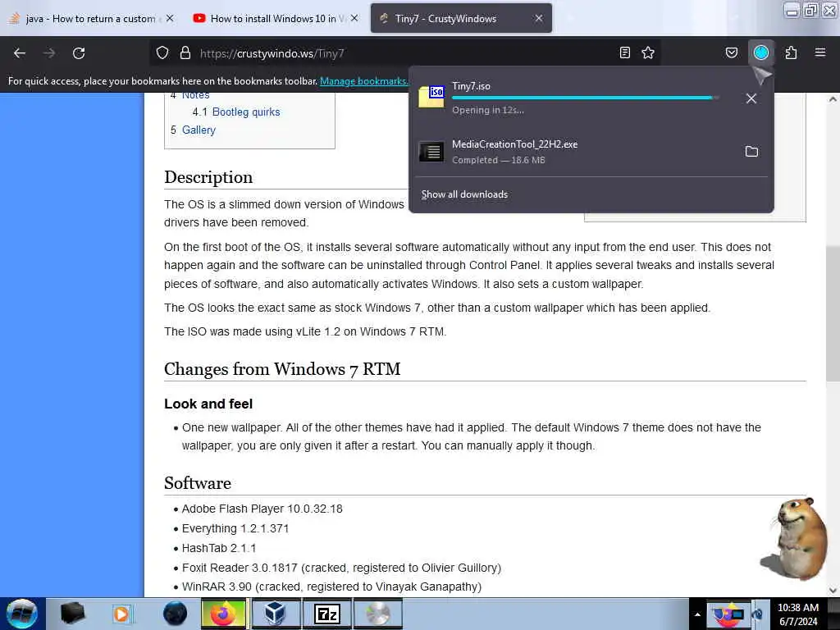The height and width of the screenshot is (630, 840).
Task: Show MediaCreationTool_22H2.exe in folder
Action: pos(751,152)
